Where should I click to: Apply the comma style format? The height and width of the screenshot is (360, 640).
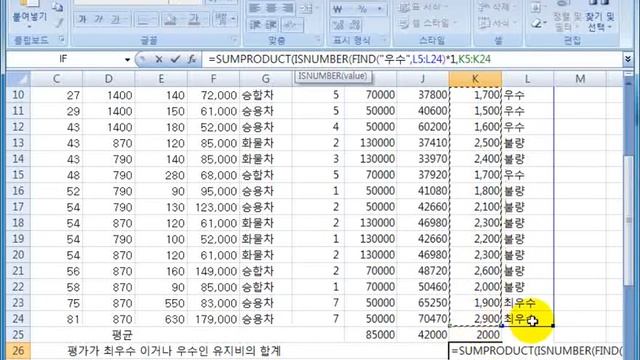[380, 9]
